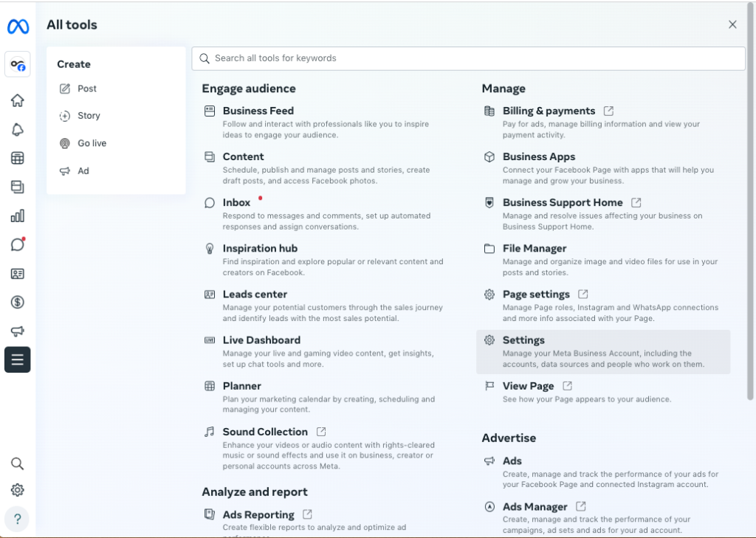Click the magnifier Search icon in sidebar
The width and height of the screenshot is (756, 538).
(x=17, y=463)
